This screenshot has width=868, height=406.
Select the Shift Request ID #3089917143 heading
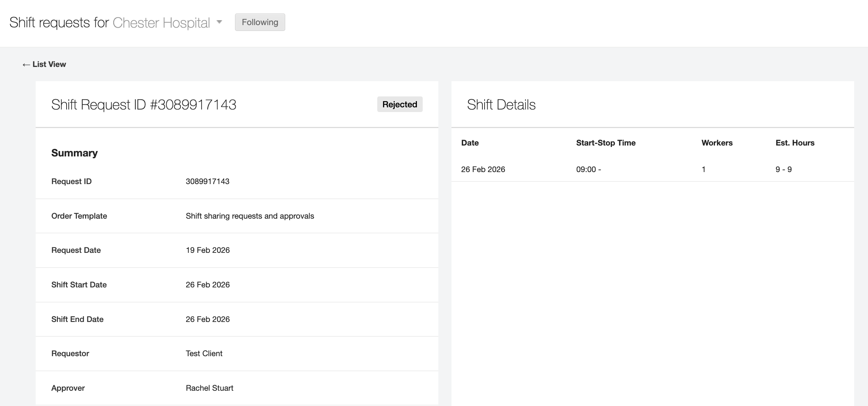pos(143,104)
